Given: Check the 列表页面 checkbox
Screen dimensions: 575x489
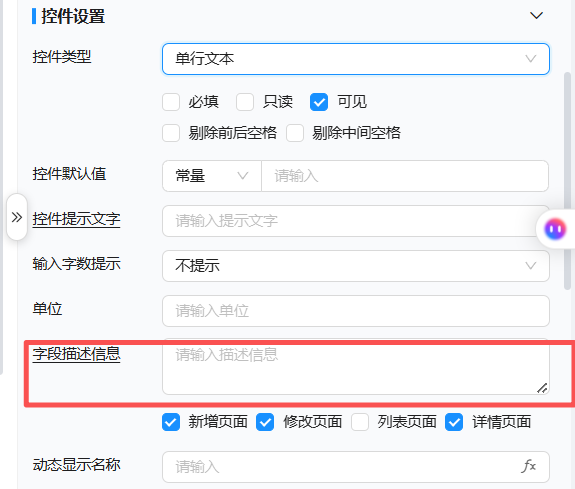Looking at the screenshot, I should point(360,422).
